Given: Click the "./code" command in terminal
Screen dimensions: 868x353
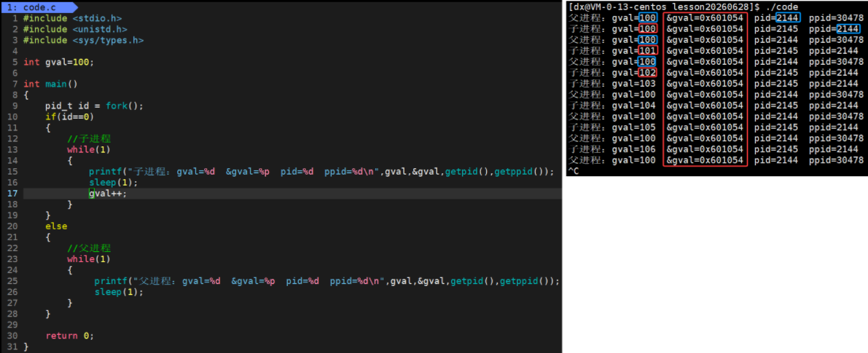Looking at the screenshot, I should pos(781,7).
